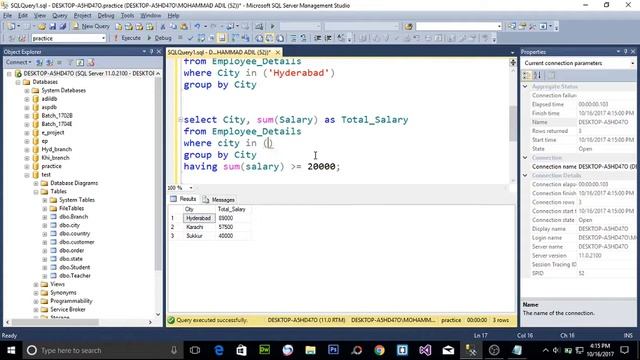Uncomment the selected lines icon
Screen dimensions: 640x360
click(x=303, y=38)
